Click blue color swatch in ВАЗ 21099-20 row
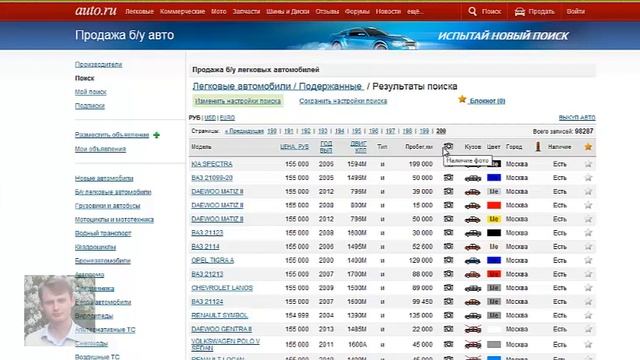 (x=494, y=178)
